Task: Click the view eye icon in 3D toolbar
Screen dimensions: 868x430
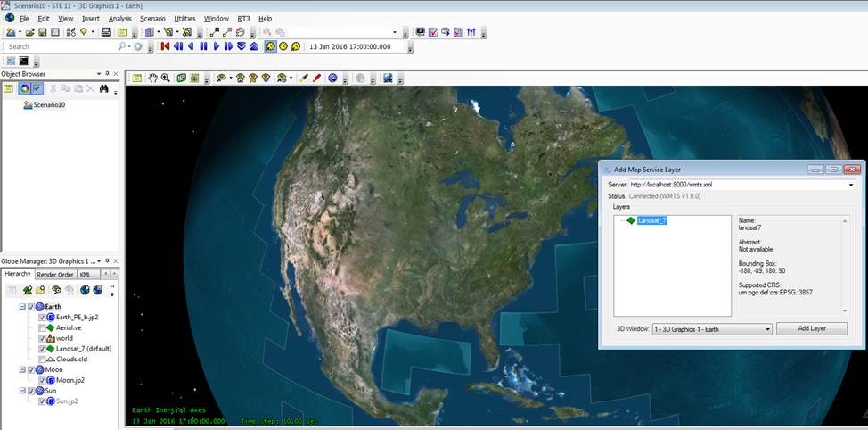Action: (x=221, y=79)
